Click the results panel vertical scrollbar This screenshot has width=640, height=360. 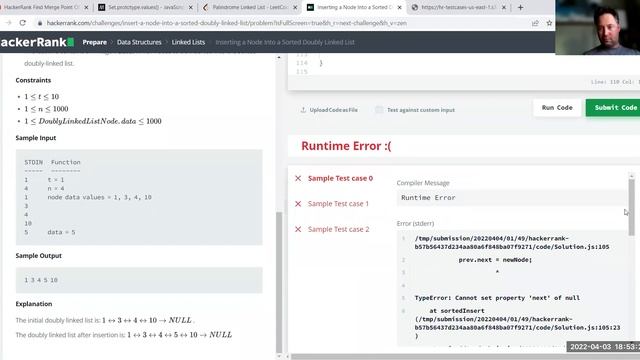631,207
